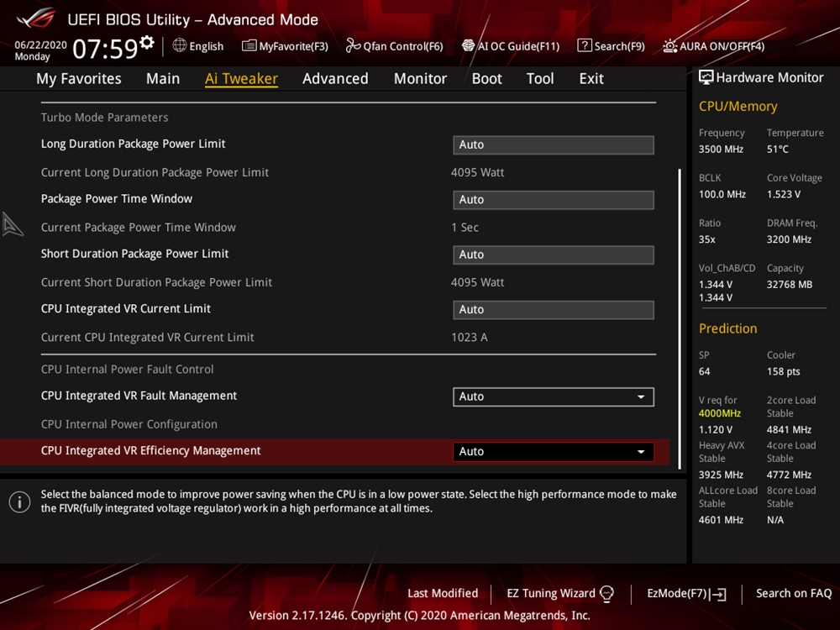
Task: Click Package Power Time Window Auto field
Action: coord(554,200)
